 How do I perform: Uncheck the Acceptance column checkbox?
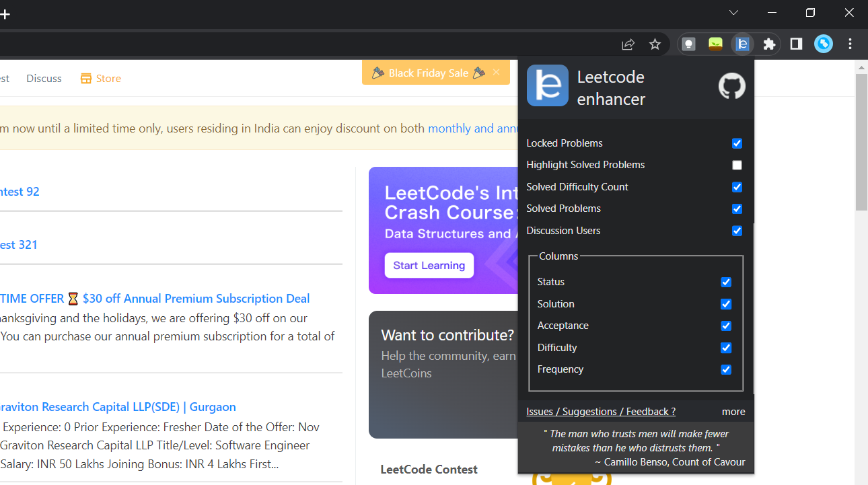[726, 326]
